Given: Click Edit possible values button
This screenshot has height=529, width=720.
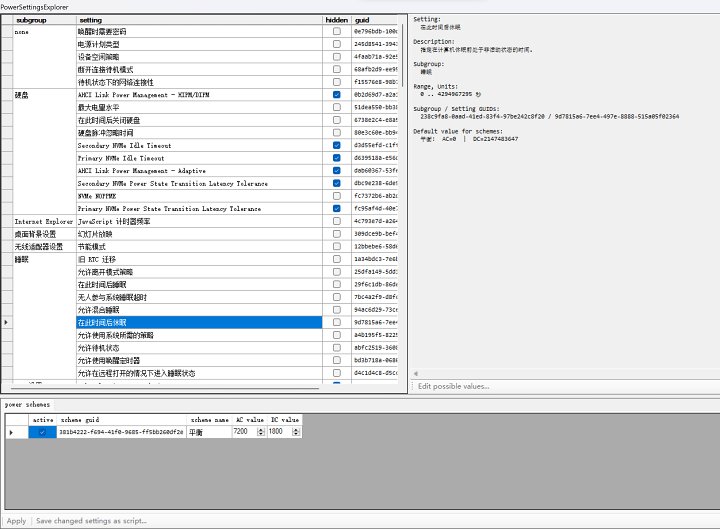Looking at the screenshot, I should pos(453,385).
